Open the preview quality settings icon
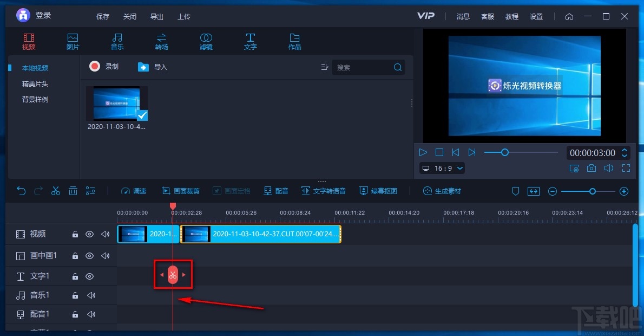 click(574, 168)
